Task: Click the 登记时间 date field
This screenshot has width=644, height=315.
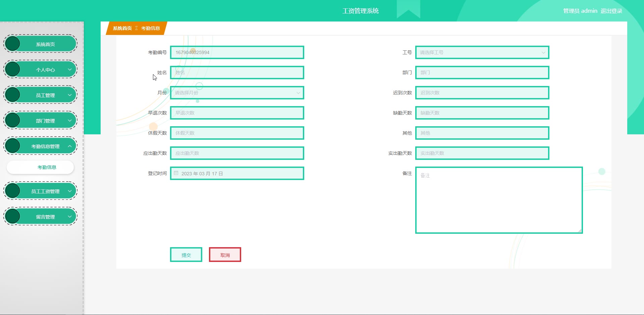Action: point(237,173)
